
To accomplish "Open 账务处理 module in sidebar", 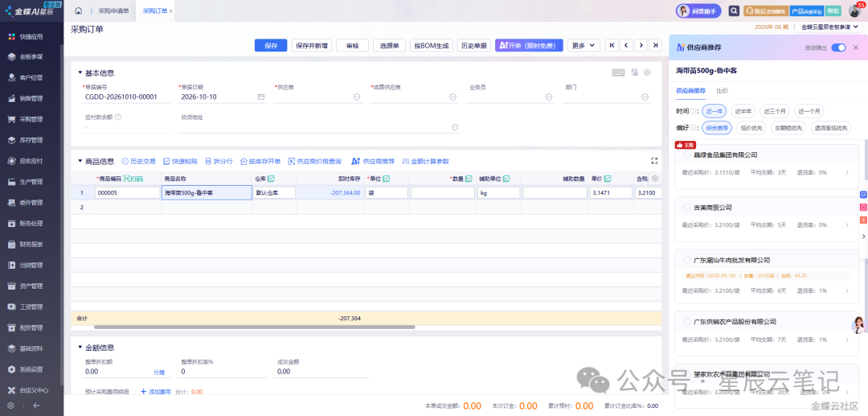I will tap(31, 224).
